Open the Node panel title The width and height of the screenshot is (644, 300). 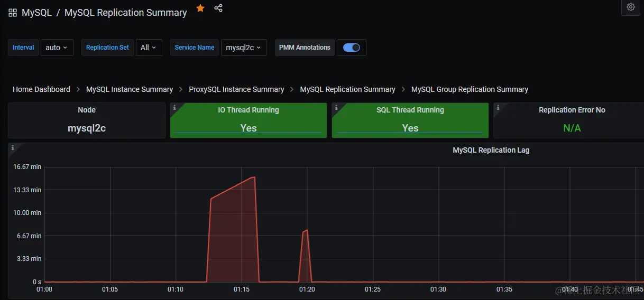(87, 110)
